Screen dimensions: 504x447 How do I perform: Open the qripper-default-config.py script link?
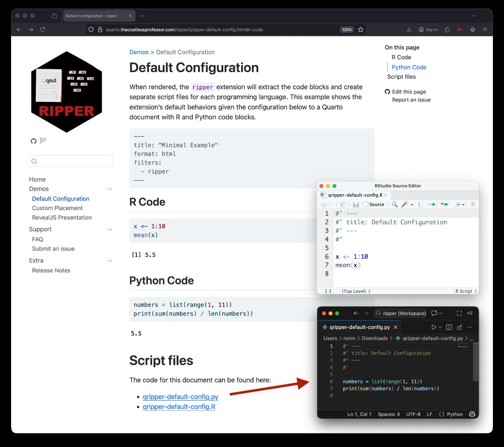(180, 397)
